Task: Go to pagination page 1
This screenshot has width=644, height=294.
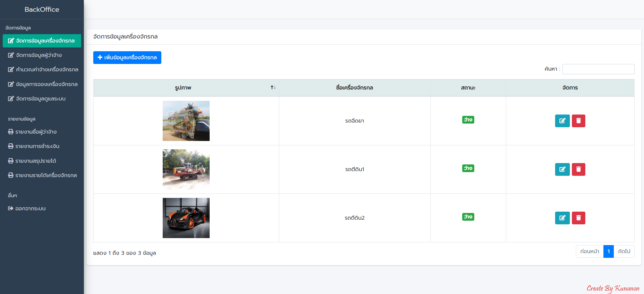Action: (608, 251)
